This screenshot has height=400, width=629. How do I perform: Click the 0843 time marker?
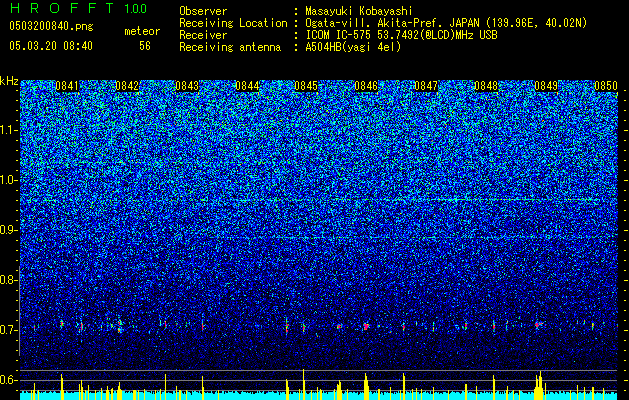coord(187,86)
